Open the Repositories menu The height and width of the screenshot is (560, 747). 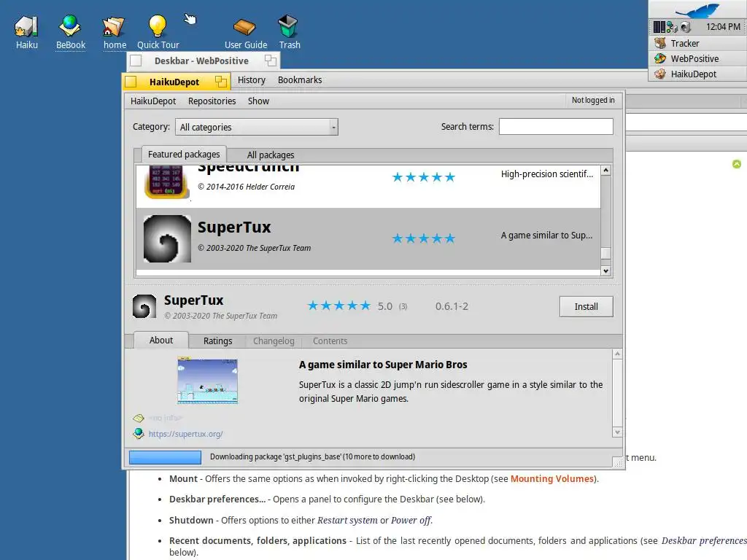[212, 101]
